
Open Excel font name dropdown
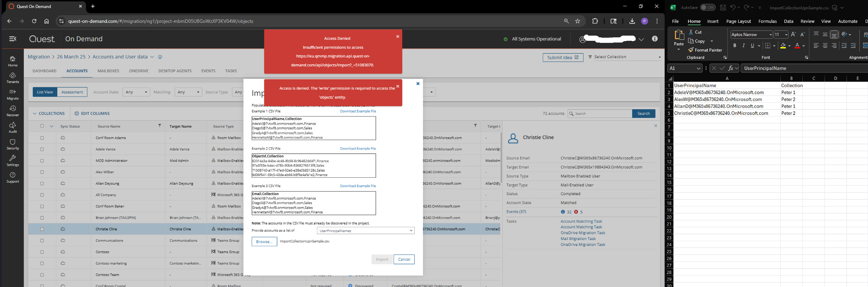[771, 35]
